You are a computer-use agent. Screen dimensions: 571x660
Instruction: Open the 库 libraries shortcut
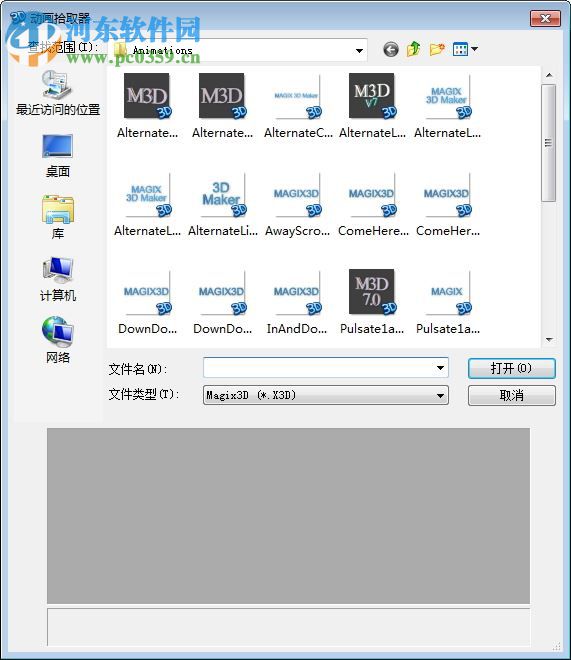coord(58,217)
